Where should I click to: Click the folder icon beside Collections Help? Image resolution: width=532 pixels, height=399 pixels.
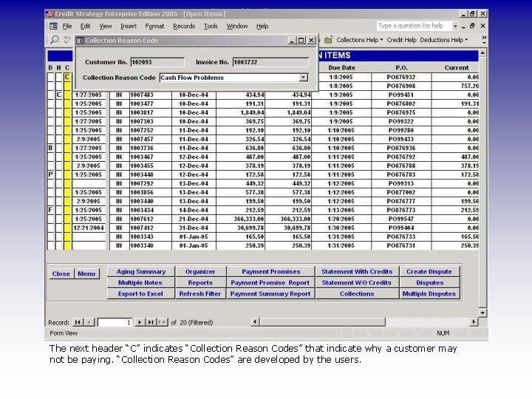click(x=328, y=40)
